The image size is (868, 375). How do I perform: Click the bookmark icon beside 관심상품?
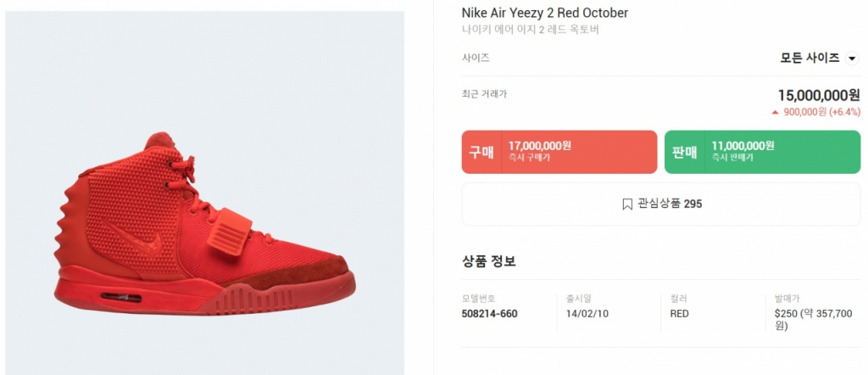pos(627,204)
